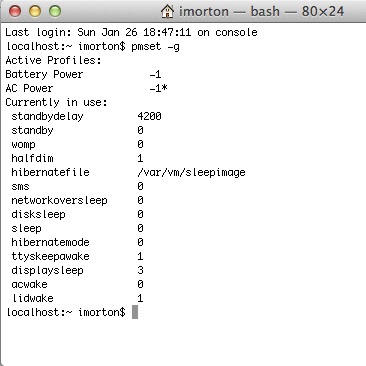The width and height of the screenshot is (366, 366).
Task: Click the lidwake setting line
Action: click(x=77, y=298)
